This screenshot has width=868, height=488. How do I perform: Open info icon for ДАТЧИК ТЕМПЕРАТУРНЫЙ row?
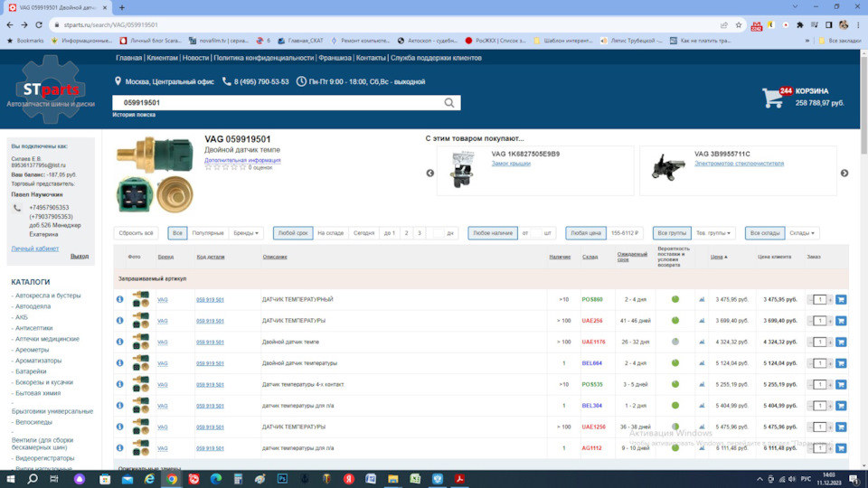(119, 299)
